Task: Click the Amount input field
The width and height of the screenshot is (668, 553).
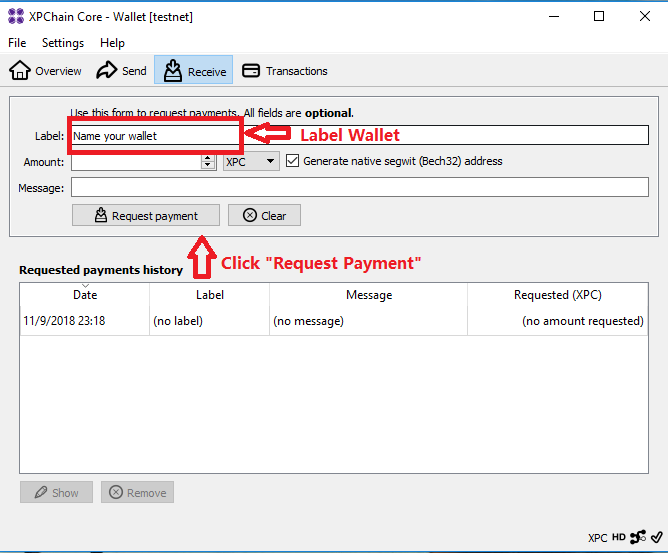Action: pyautogui.click(x=136, y=161)
